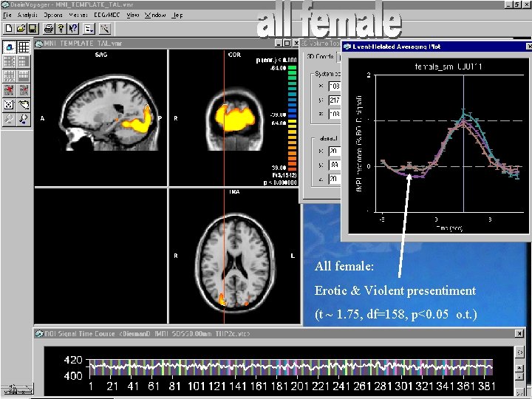The height and width of the screenshot is (399, 532).
Task: Click the tag-shaped sidebar icon
Action: point(24,105)
